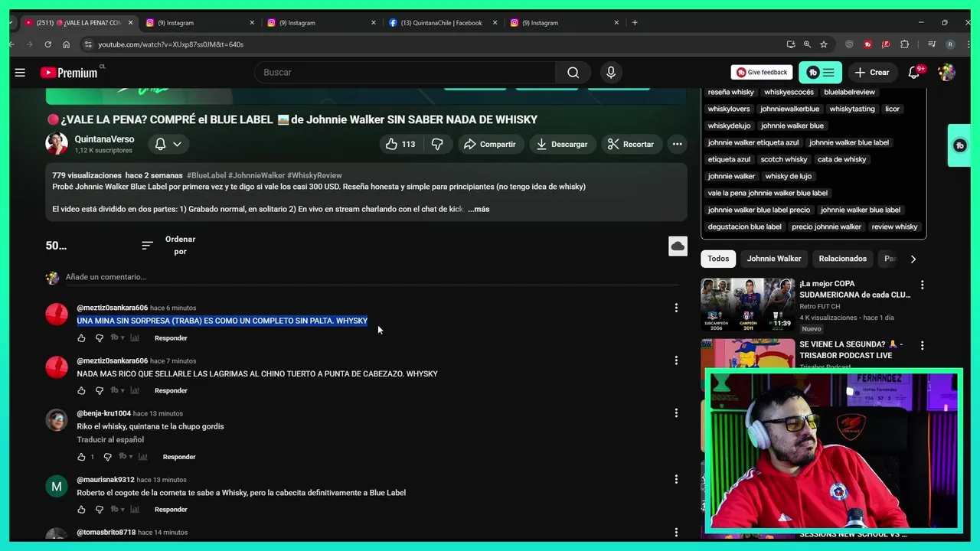The height and width of the screenshot is (551, 980).
Task: Open options for SE VIENE LA SEGUNDA video
Action: click(922, 345)
